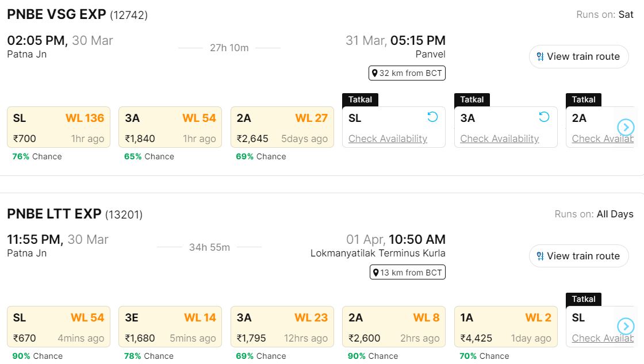The width and height of the screenshot is (644, 364).
Task: Choose 3E WL 14 fare ₹1,680
Action: (x=170, y=327)
